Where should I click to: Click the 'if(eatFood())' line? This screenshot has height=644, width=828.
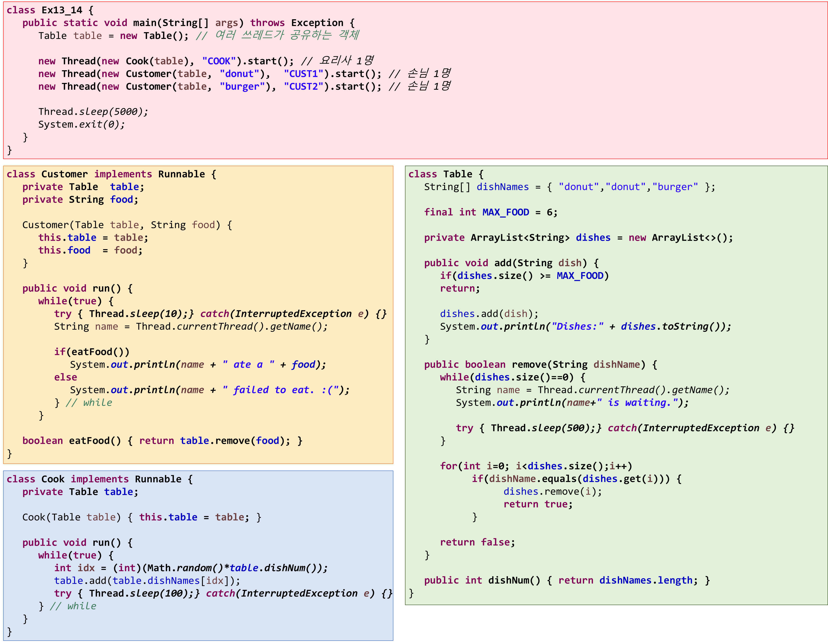pos(91,352)
